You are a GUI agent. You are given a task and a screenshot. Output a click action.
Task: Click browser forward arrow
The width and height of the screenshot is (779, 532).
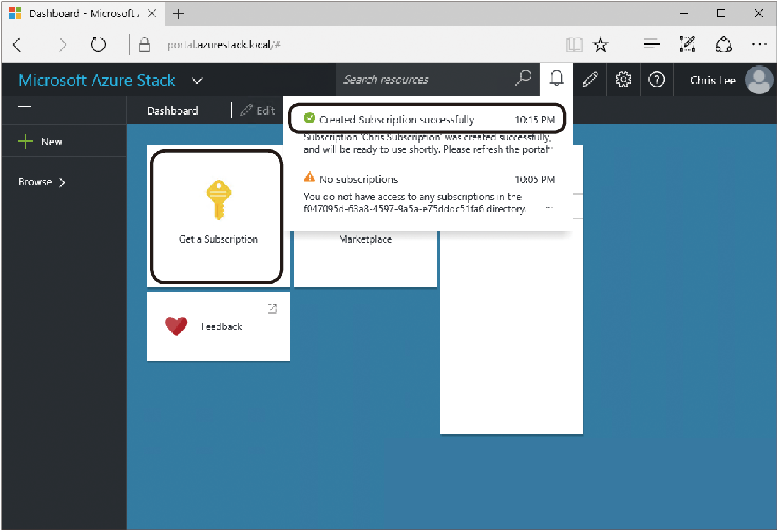(x=59, y=45)
